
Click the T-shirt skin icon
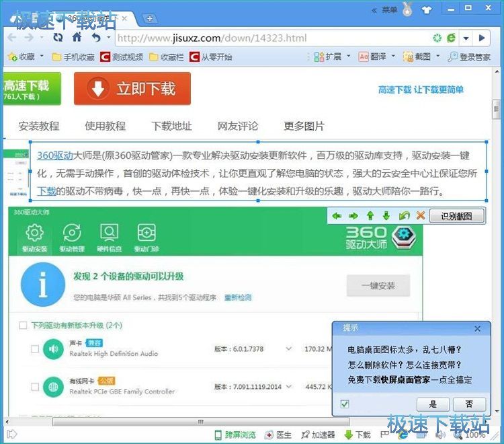coord(427,10)
